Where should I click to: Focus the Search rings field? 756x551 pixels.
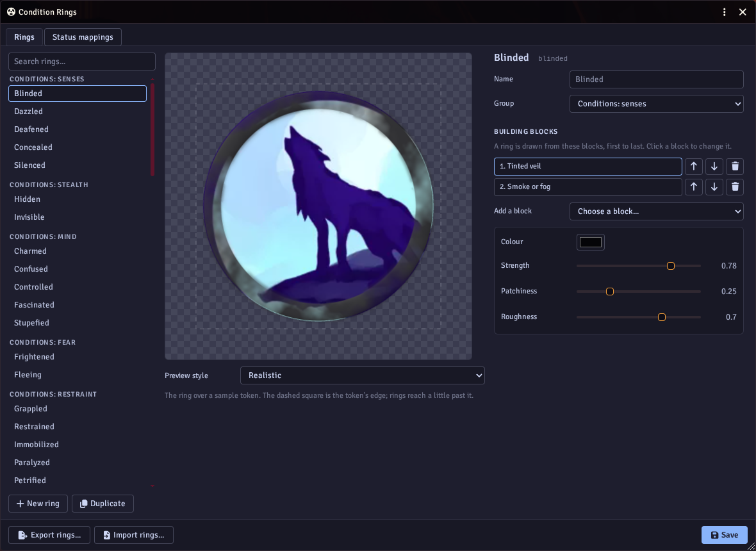point(82,62)
